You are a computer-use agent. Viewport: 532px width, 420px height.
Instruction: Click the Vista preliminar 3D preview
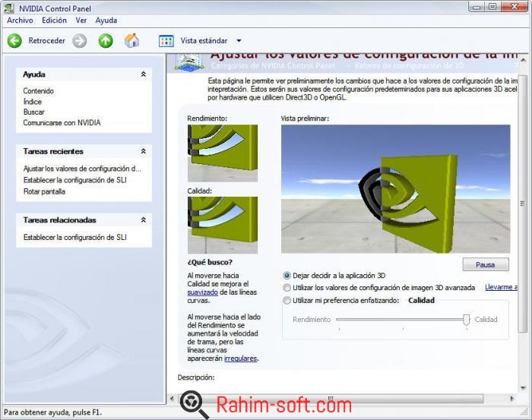396,189
